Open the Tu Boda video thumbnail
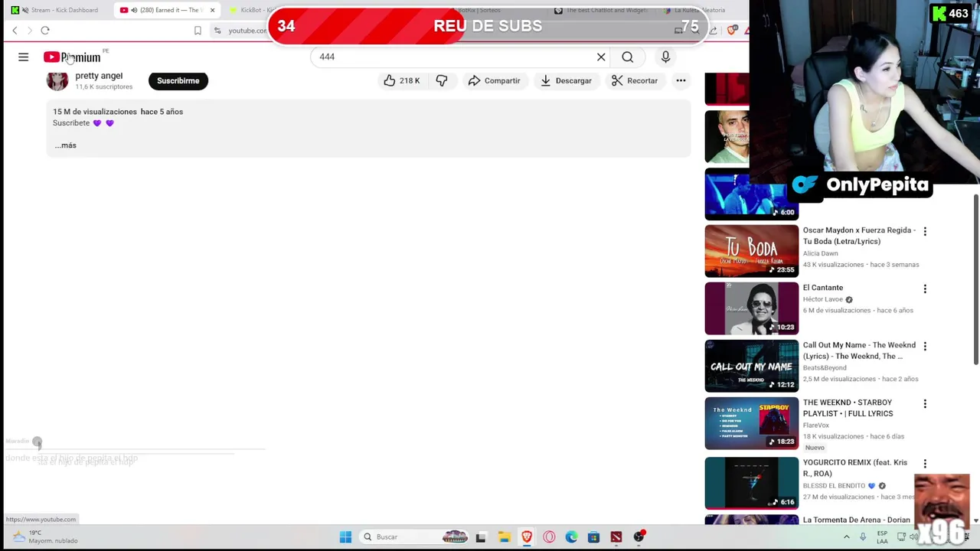This screenshot has height=551, width=980. point(751,251)
